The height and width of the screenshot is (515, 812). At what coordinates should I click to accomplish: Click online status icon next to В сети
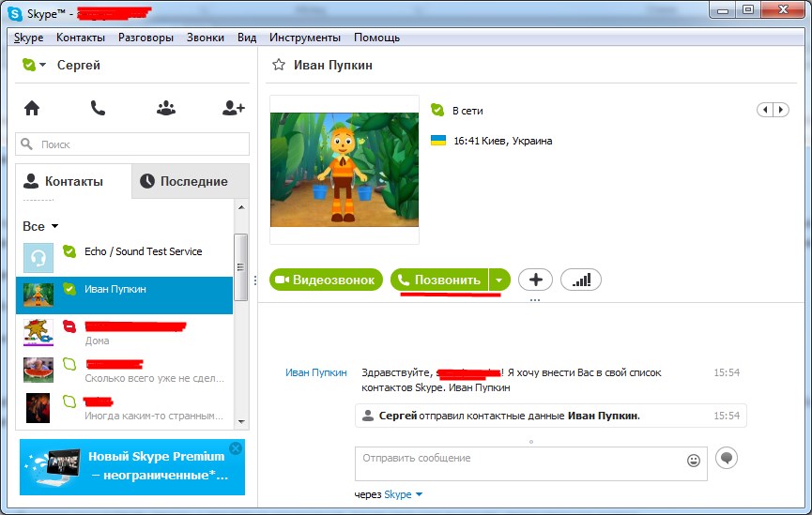point(437,110)
